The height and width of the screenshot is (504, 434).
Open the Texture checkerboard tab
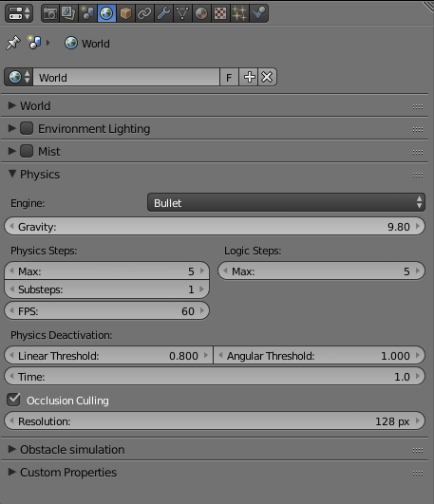(x=220, y=13)
